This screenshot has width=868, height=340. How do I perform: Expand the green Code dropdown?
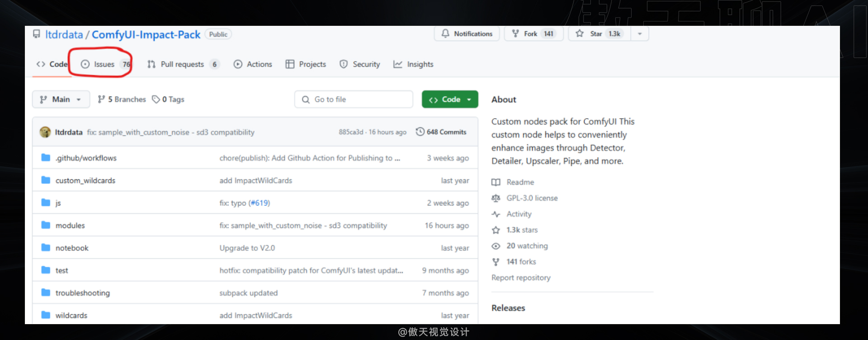tap(450, 99)
